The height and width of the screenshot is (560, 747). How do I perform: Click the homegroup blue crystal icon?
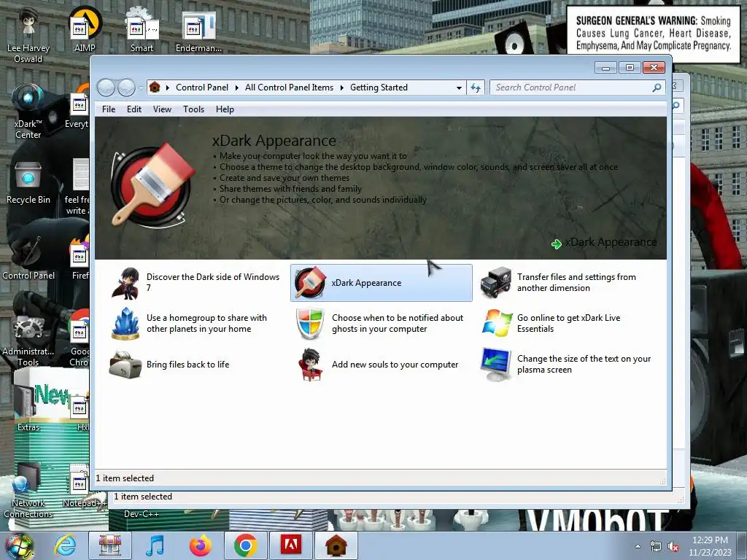(x=125, y=323)
